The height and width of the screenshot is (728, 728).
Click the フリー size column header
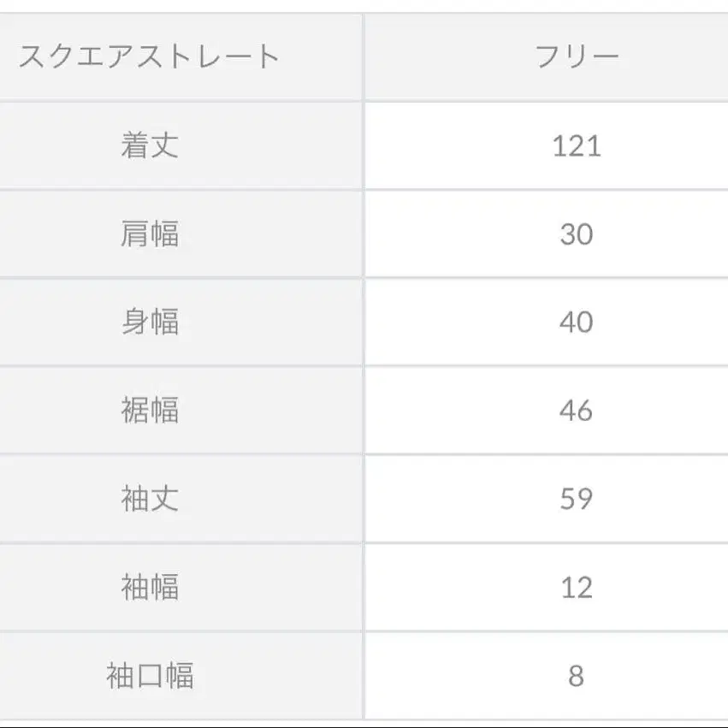click(x=576, y=57)
